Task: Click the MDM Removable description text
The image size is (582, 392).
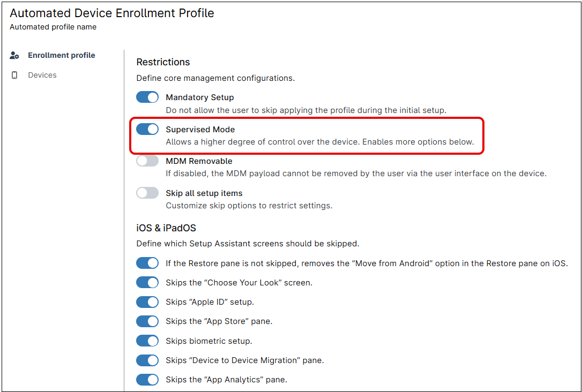Action: pos(356,174)
